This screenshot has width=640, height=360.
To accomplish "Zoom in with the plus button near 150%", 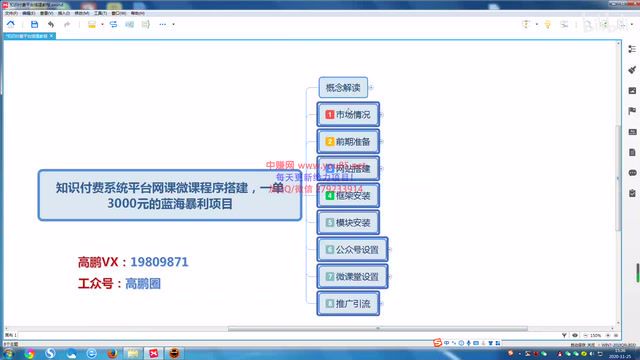I will click(x=608, y=336).
